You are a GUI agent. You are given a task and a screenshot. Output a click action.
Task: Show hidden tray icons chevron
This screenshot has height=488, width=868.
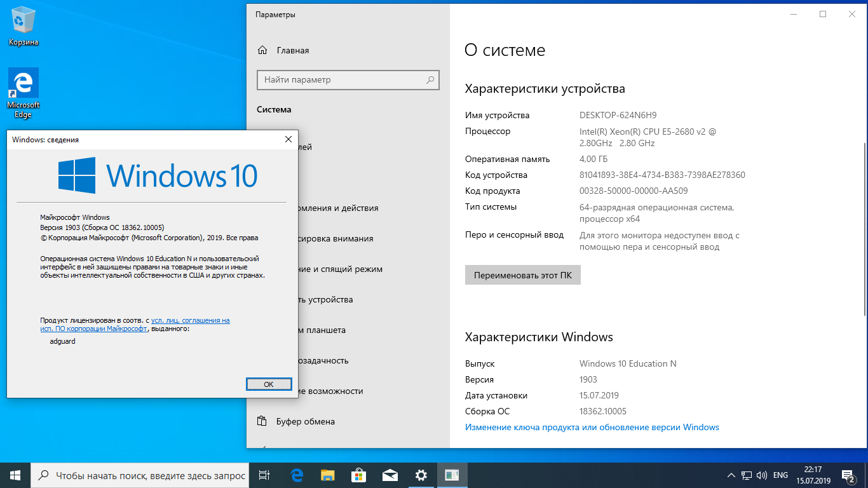tap(732, 475)
